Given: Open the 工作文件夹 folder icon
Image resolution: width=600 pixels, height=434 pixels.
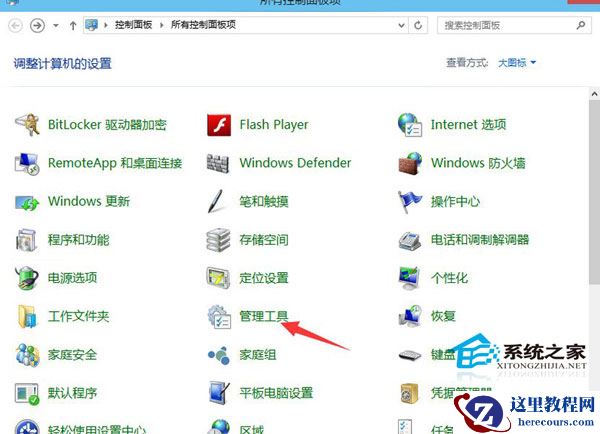Looking at the screenshot, I should point(27,317).
